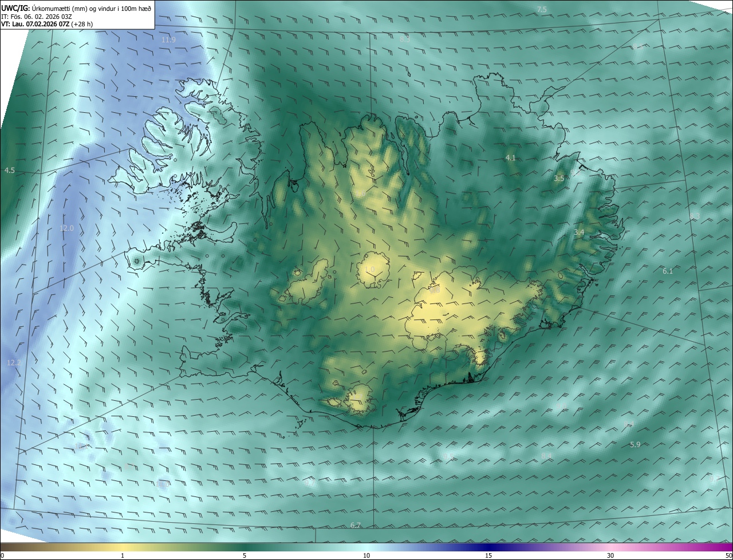Viewport: 733px width, 560px height.
Task: Click the title 'Úrkomumætti (mm) og vindur í 100m hæð'
Action: pos(92,9)
